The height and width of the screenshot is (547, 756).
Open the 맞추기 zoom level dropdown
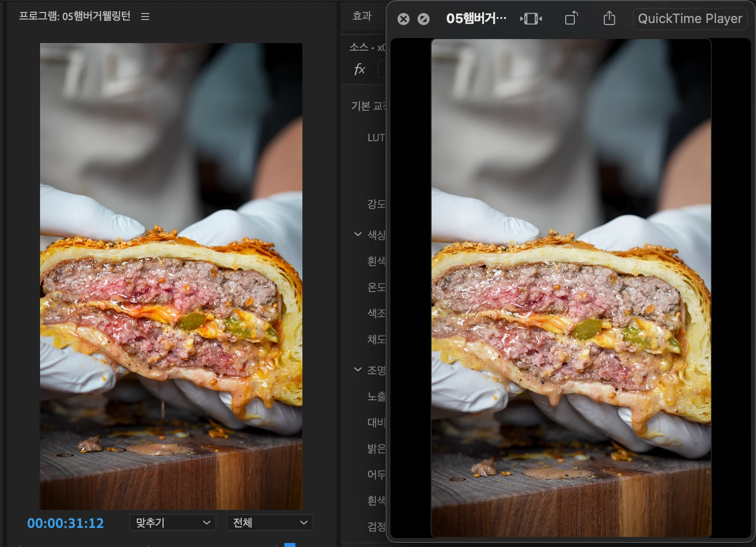(172, 522)
